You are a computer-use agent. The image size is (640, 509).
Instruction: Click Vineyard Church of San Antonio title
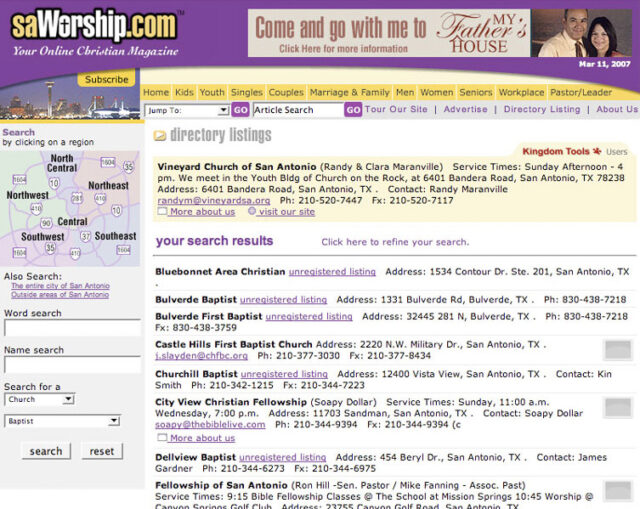click(237, 167)
